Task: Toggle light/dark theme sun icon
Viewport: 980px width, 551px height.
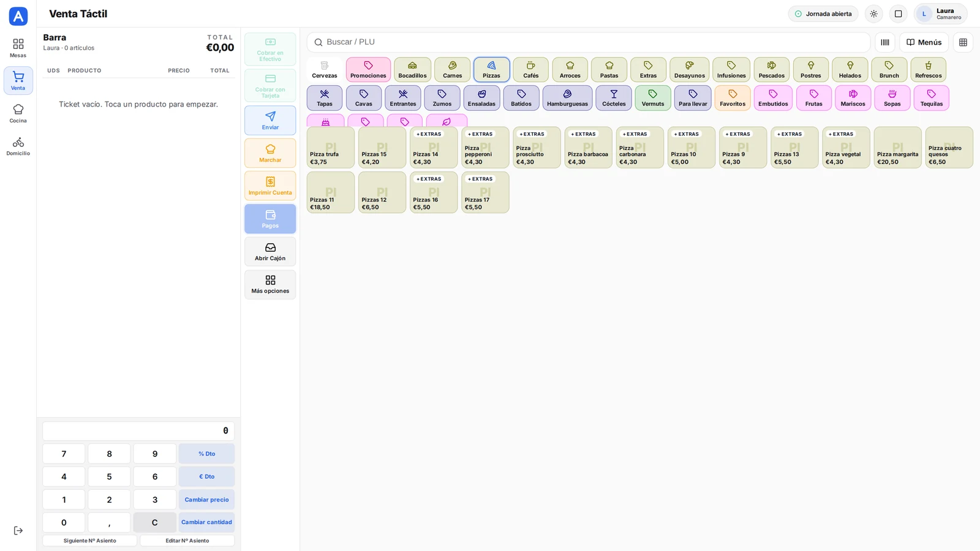Action: coord(874,13)
